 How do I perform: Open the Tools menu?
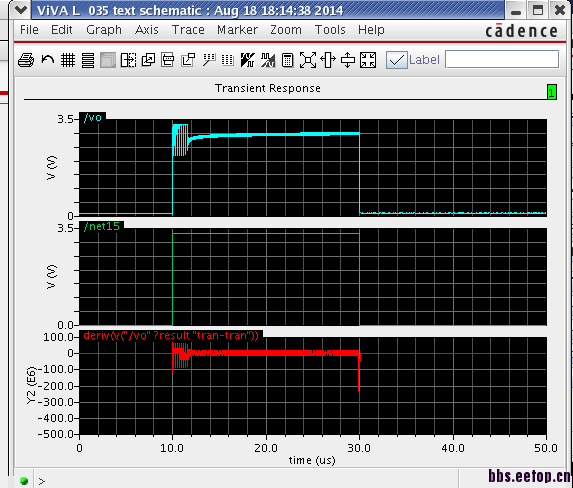[330, 30]
